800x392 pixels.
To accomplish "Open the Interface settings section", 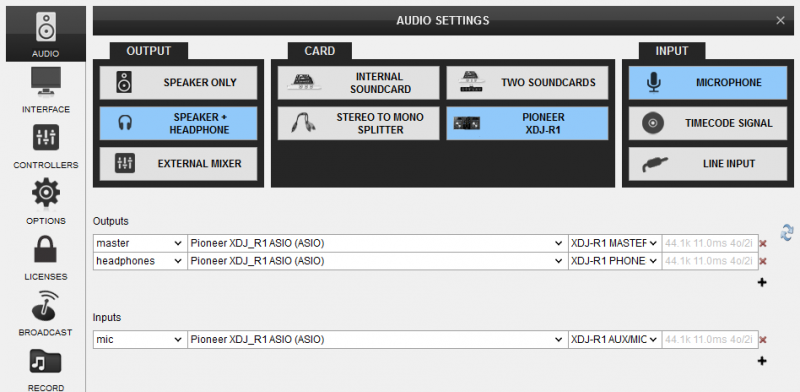I will pyautogui.click(x=46, y=90).
